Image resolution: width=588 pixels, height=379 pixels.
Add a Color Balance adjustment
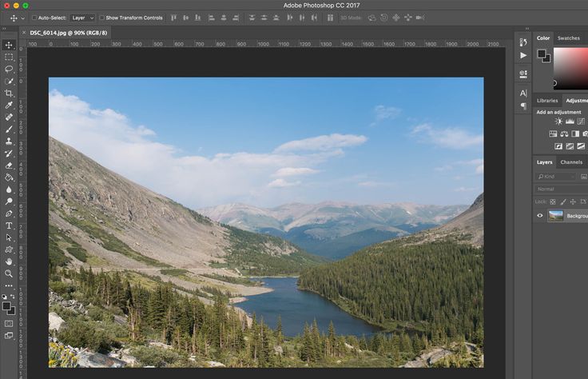tap(564, 134)
